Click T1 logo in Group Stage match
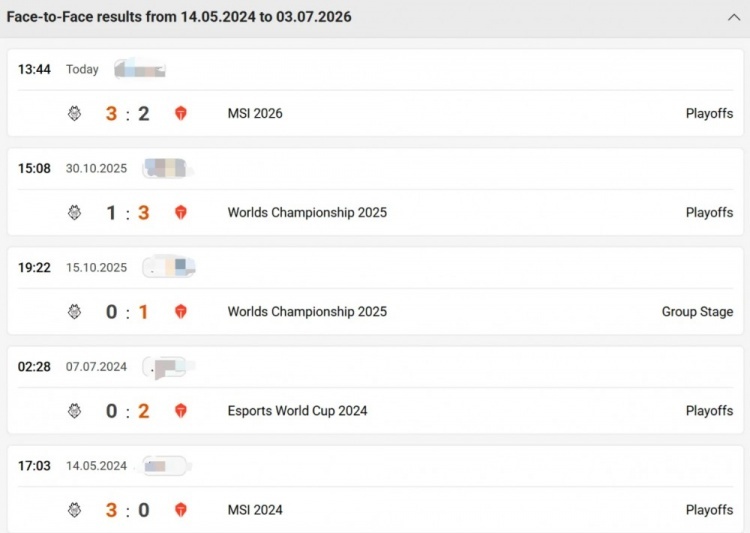Image resolution: width=750 pixels, height=533 pixels. (181, 311)
